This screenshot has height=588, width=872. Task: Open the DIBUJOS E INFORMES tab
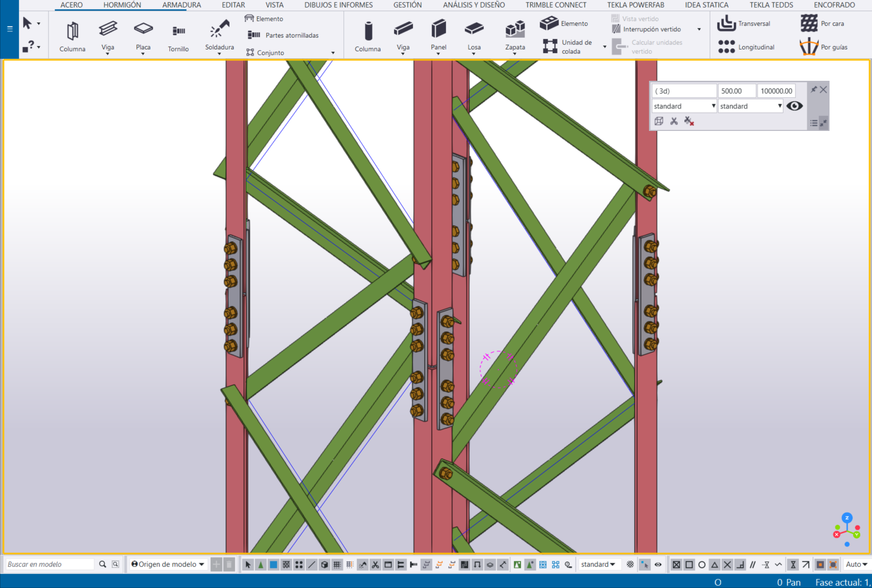pyautogui.click(x=339, y=5)
